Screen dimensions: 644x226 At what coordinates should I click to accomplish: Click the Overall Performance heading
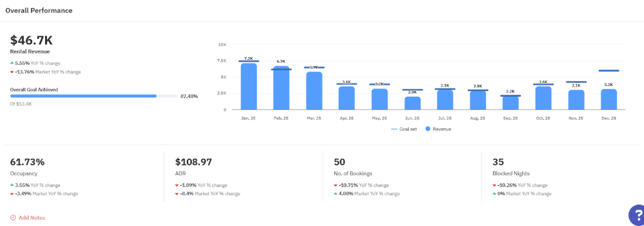pyautogui.click(x=39, y=11)
